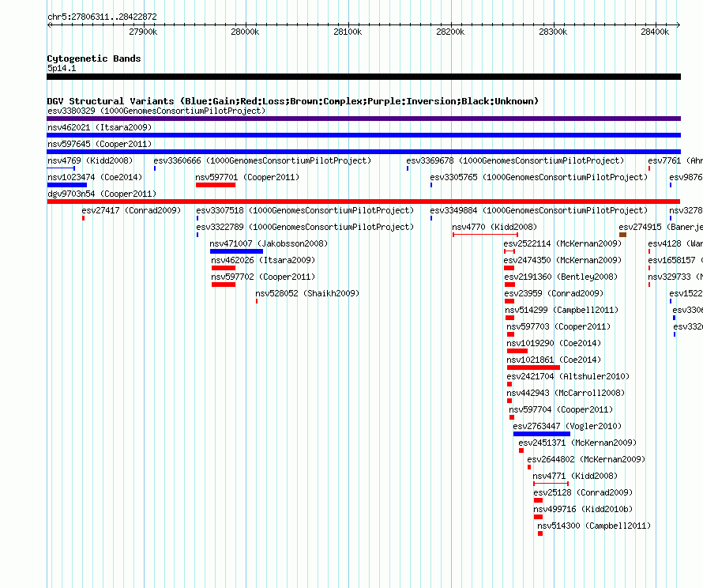Image resolution: width=703 pixels, height=588 pixels.
Task: Click esv2474350 (McKernan2009) label
Action: 562,260
